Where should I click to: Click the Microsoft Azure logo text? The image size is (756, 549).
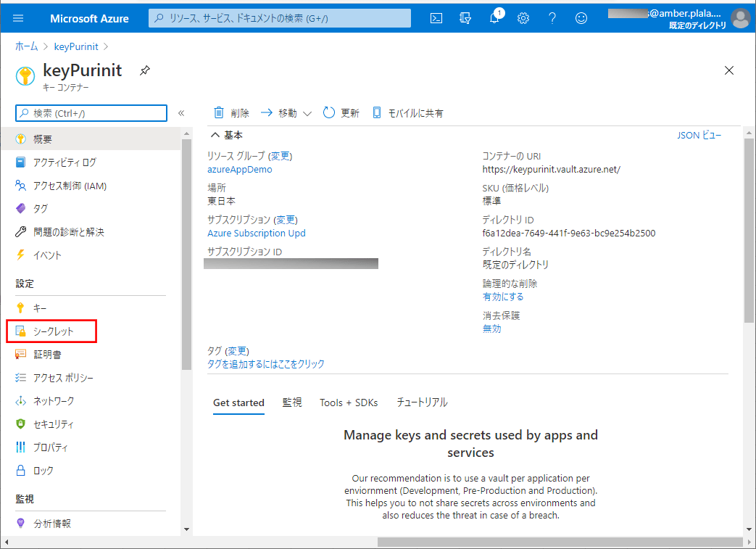(x=89, y=18)
